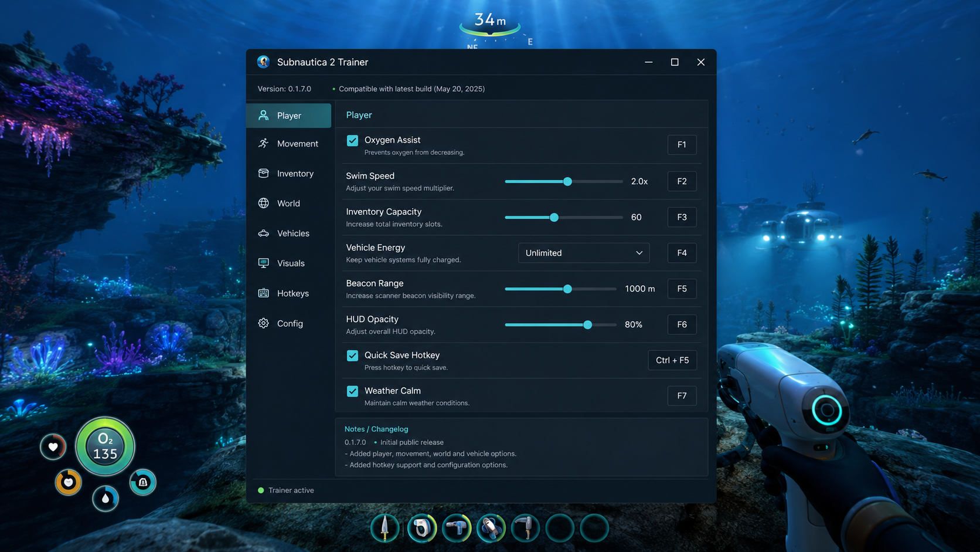Viewport: 980px width, 552px height.
Task: Click the green Trainer active status dot
Action: 261,490
